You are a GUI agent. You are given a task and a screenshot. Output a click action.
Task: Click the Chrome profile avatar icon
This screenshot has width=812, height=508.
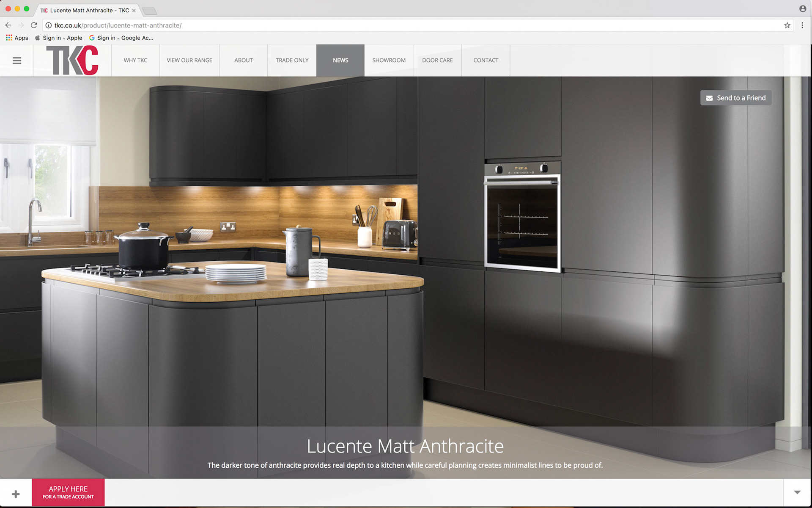tap(802, 9)
